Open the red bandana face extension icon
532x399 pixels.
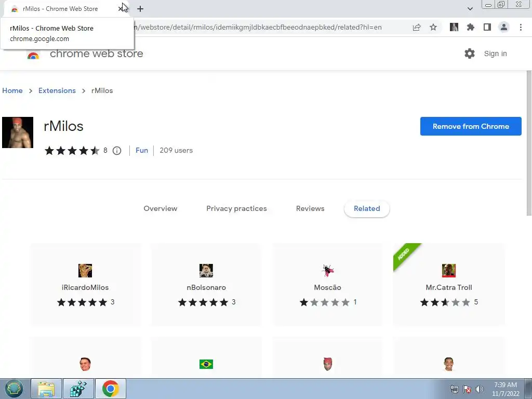327,364
